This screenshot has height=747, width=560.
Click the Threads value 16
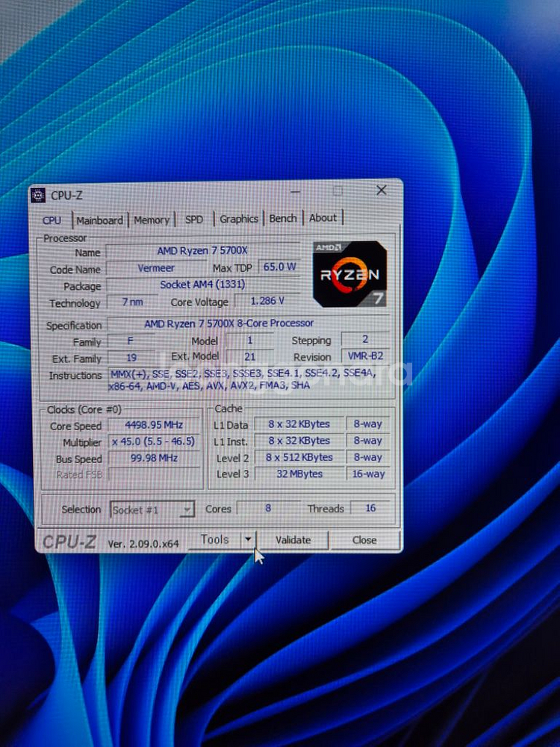point(370,508)
